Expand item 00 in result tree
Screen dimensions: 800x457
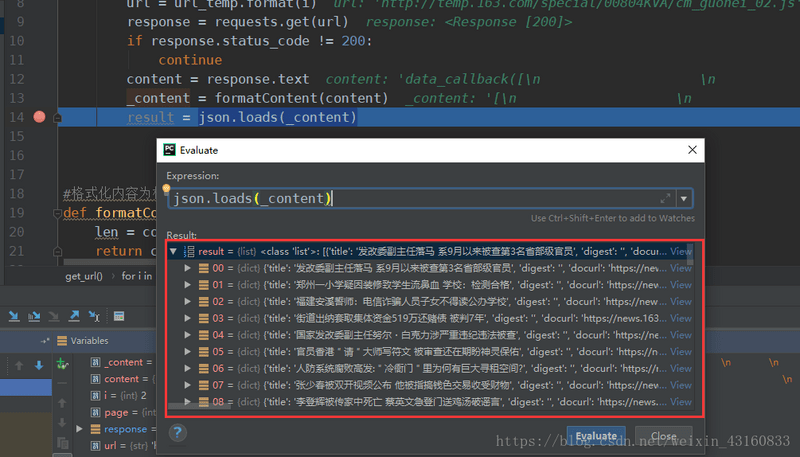point(187,268)
